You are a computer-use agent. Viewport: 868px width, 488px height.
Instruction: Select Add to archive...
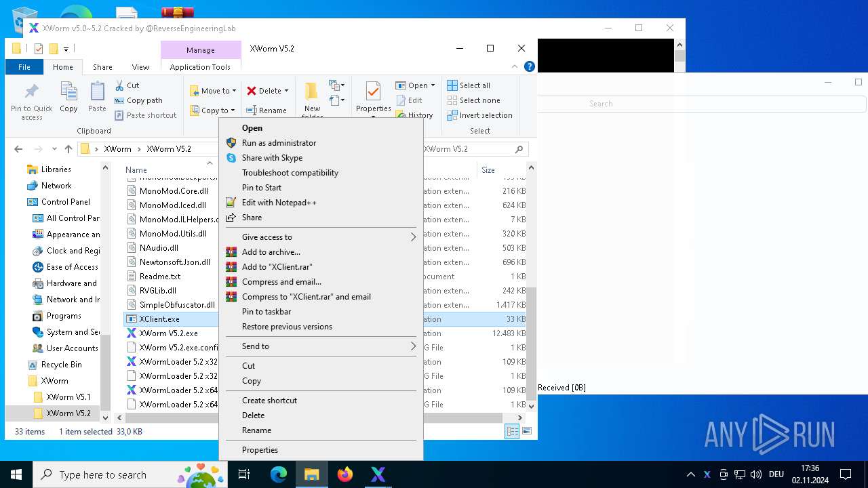(x=321, y=252)
